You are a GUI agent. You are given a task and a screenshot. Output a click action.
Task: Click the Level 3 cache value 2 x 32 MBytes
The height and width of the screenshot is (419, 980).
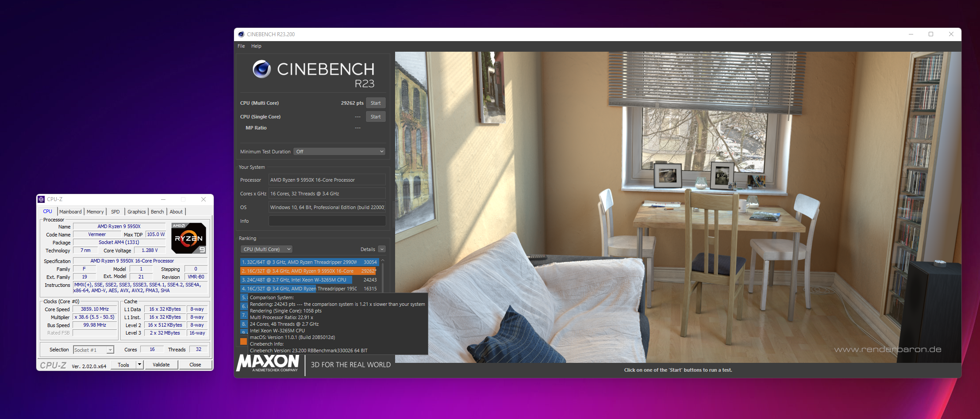point(165,333)
